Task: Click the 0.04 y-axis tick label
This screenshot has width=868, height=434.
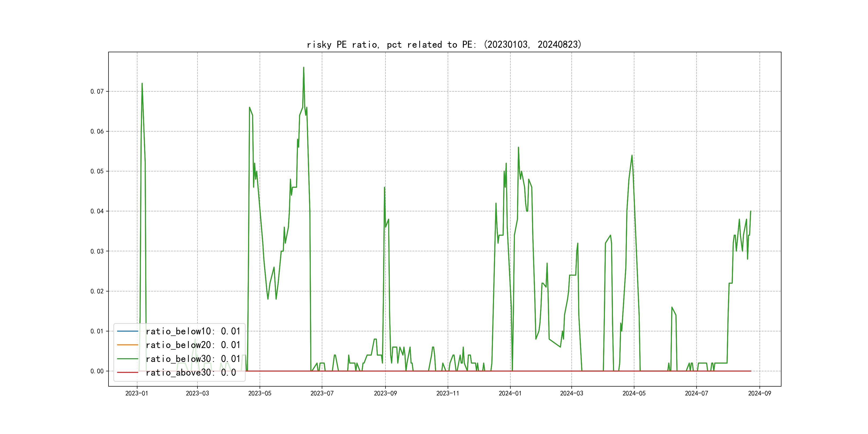Action: (97, 211)
